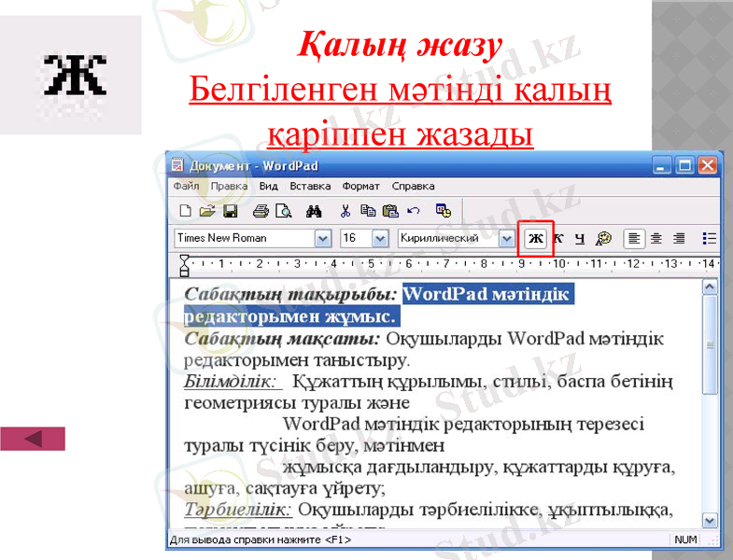Open the font color palette icon
Screen dimensions: 733x560
603,238
